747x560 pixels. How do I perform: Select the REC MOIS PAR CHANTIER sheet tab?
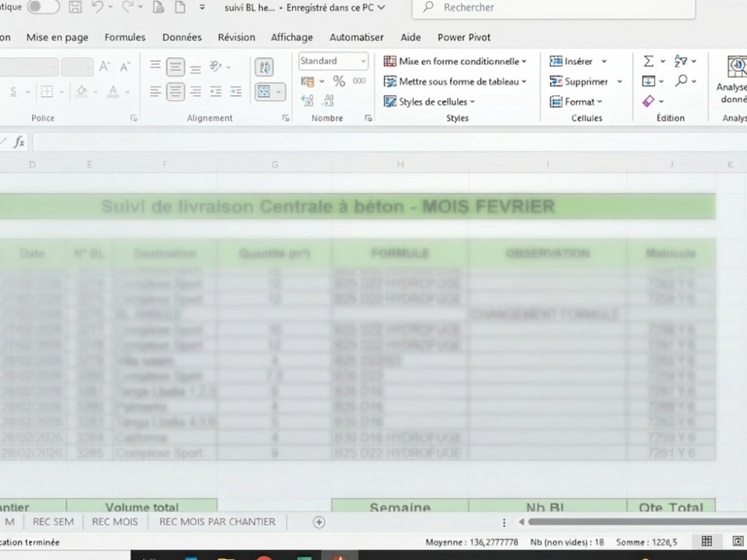[217, 521]
